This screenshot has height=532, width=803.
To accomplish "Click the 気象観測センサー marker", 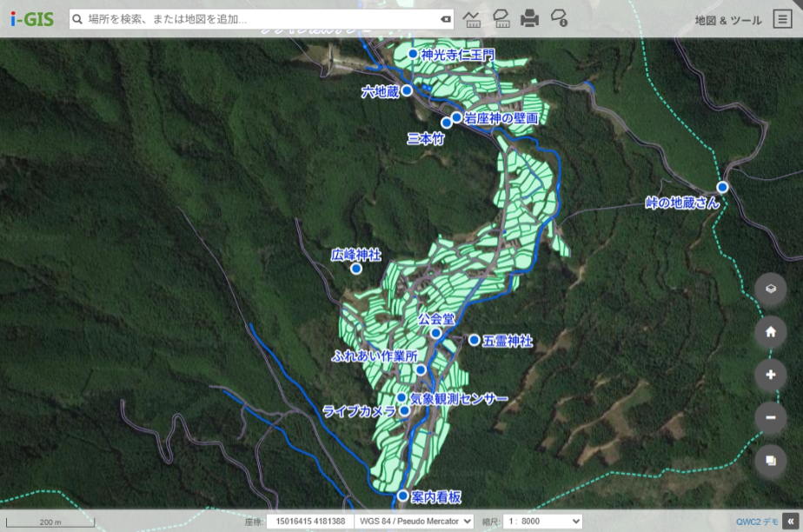I will pyautogui.click(x=402, y=398).
